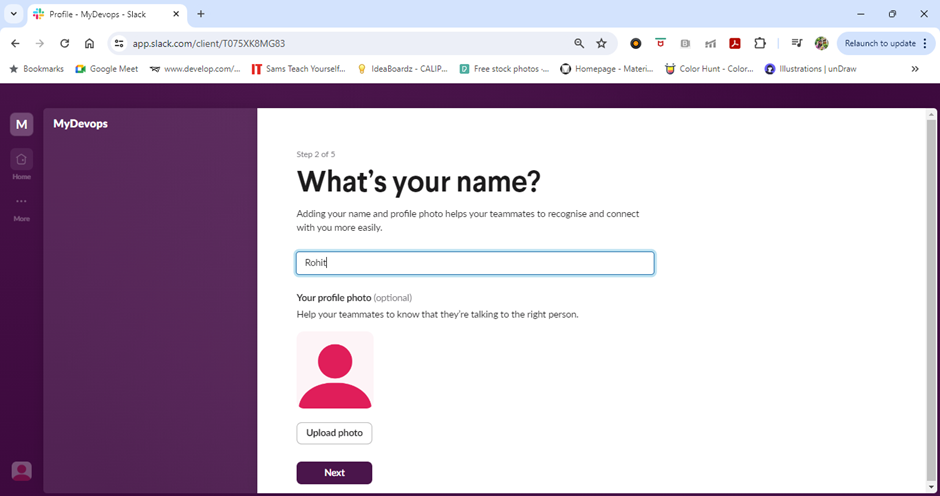The width and height of the screenshot is (940, 496).
Task: Open the zoom magnifier icon in address bar
Action: coord(579,43)
